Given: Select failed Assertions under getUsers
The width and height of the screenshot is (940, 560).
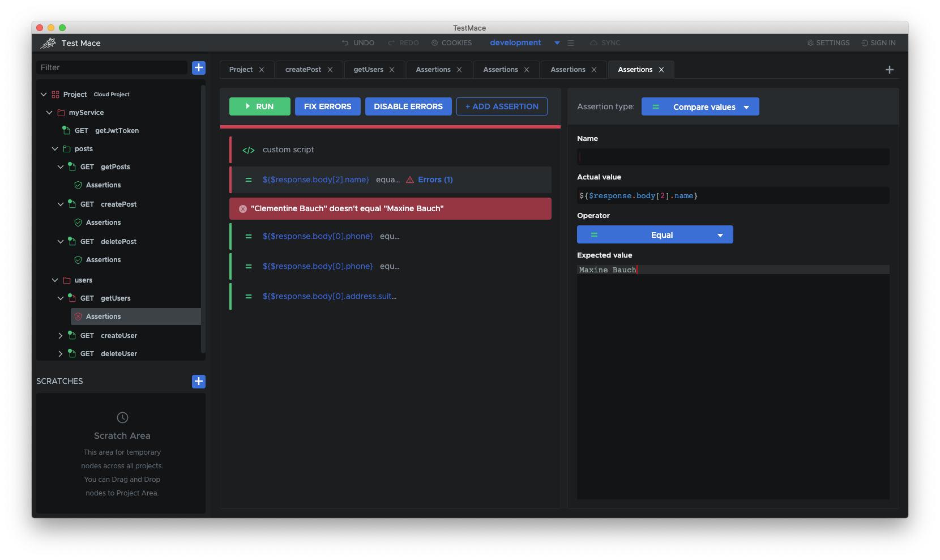Looking at the screenshot, I should click(x=136, y=317).
